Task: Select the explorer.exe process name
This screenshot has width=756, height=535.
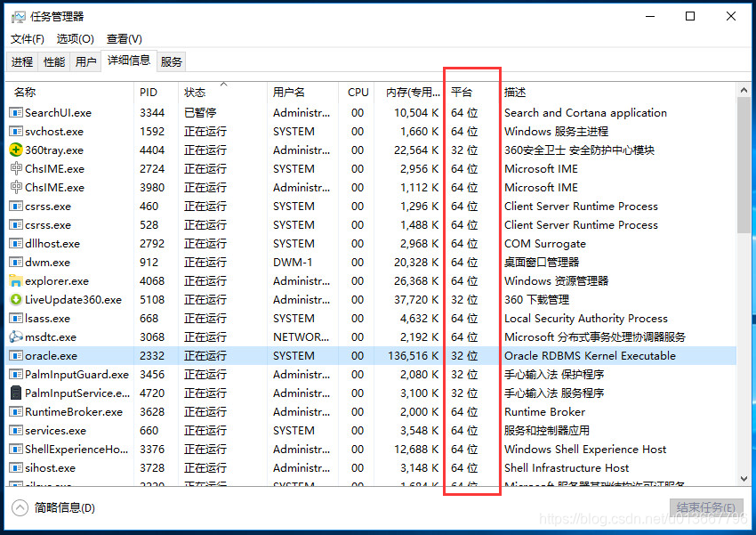Action: (56, 280)
